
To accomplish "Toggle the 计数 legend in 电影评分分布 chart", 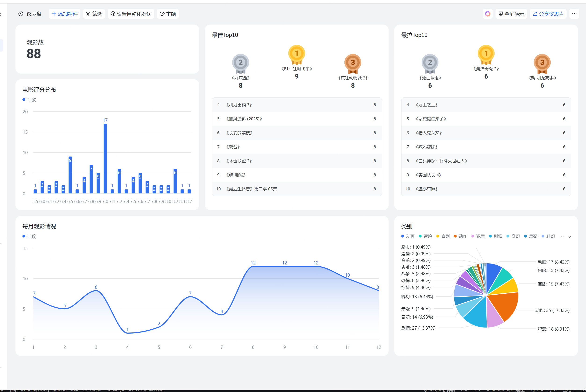I will click(29, 100).
